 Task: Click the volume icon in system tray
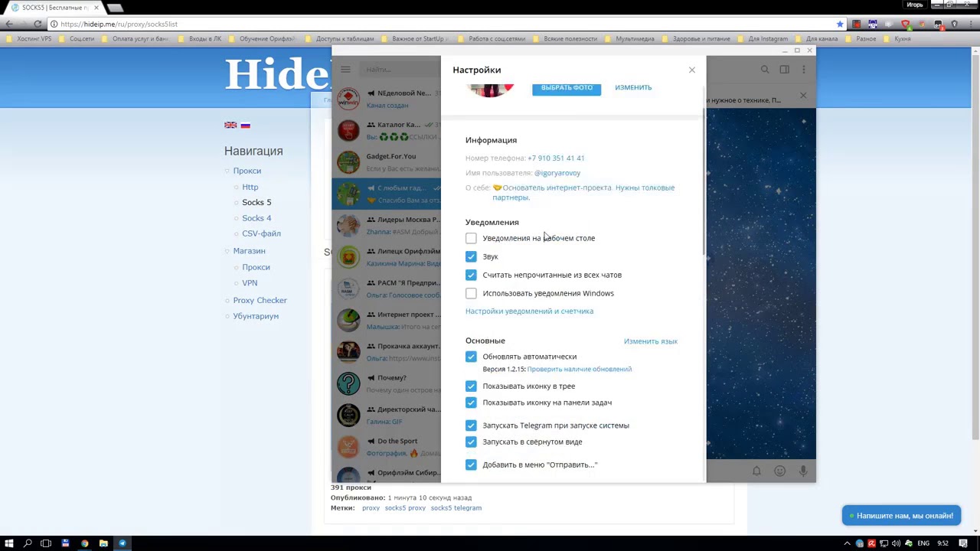point(896,543)
